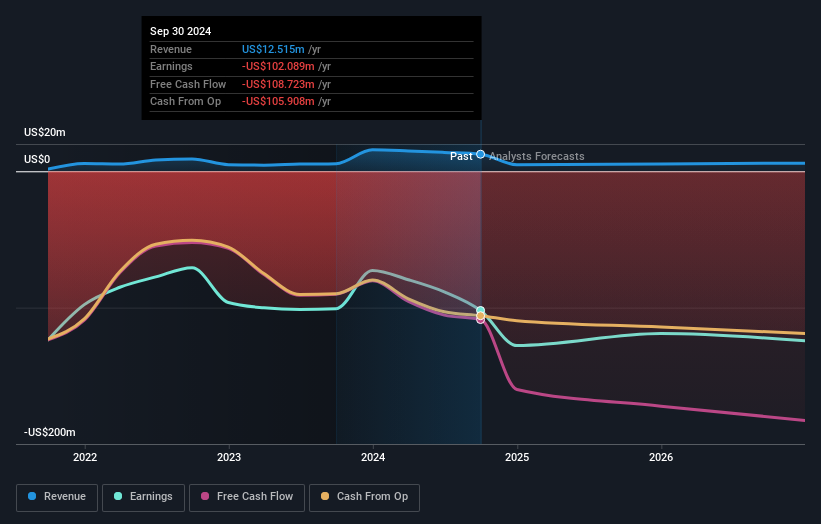Click the 2022 x-axis label
The image size is (821, 524).
pos(85,458)
